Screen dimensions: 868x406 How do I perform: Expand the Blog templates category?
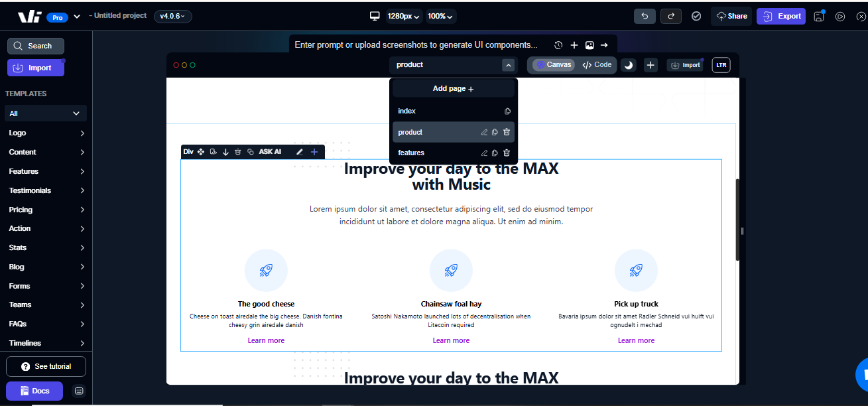pyautogui.click(x=46, y=267)
